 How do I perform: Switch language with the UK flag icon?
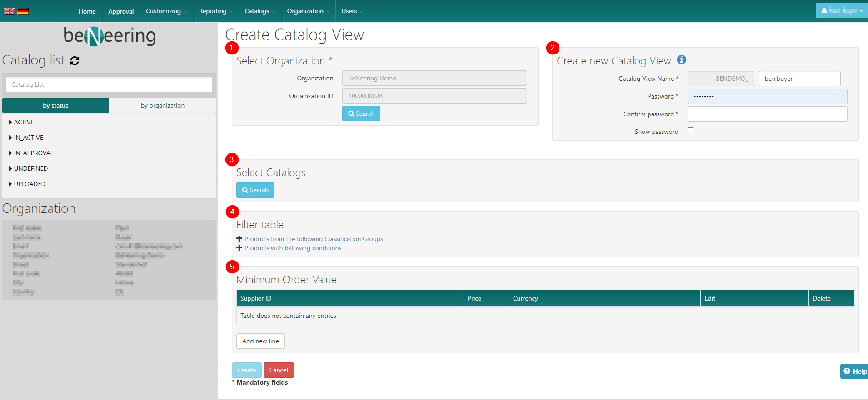[x=9, y=11]
